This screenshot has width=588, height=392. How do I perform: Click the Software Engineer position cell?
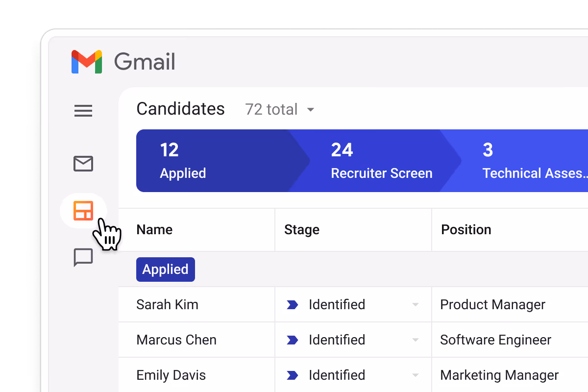(510, 340)
